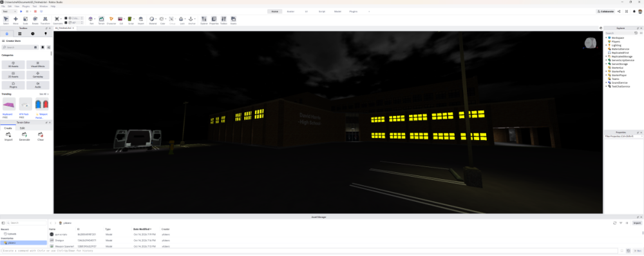
Task: Open the Script type dropdown arrow
Action: point(135,19)
